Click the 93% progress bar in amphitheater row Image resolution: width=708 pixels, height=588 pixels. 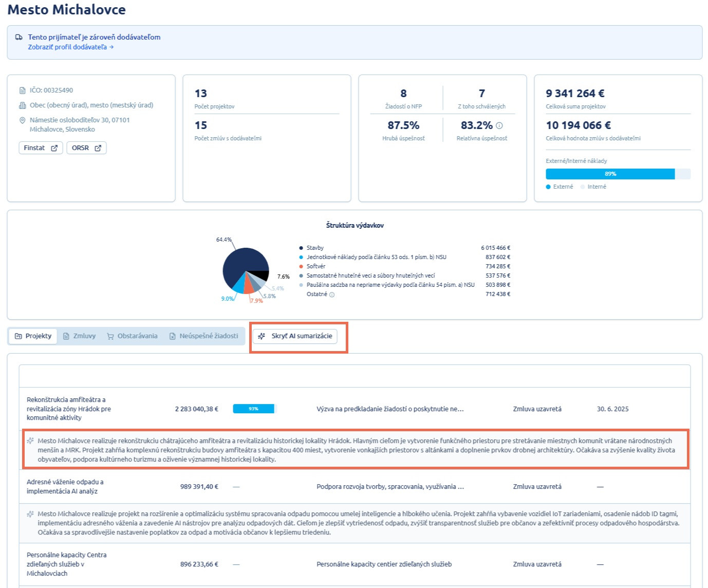(x=254, y=409)
